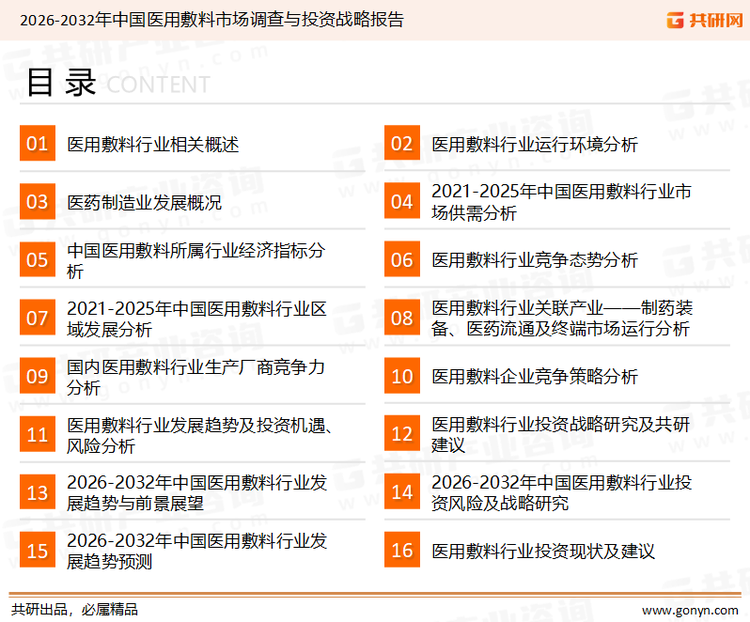The width and height of the screenshot is (750, 622).
Task: Click orange number box 08
Action: tap(402, 318)
